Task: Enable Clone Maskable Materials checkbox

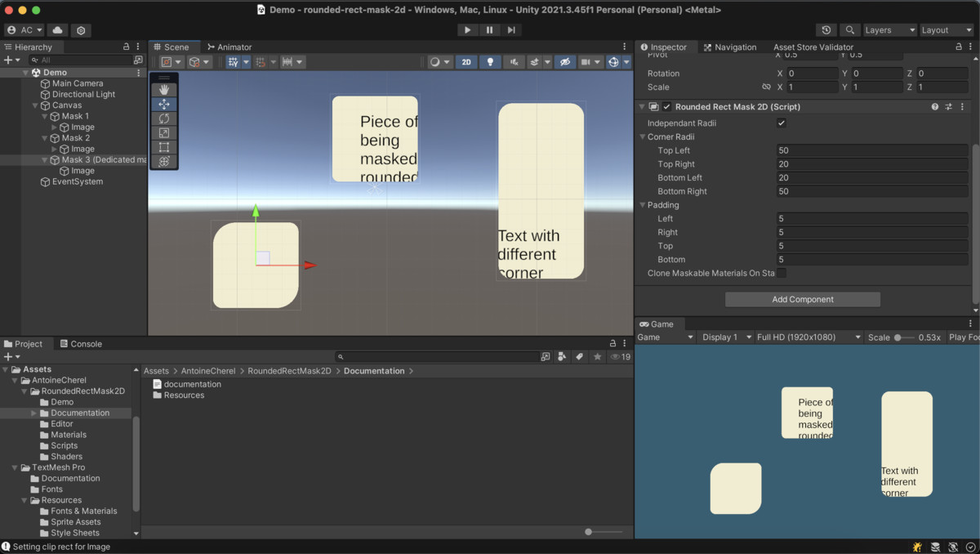Action: coord(782,273)
